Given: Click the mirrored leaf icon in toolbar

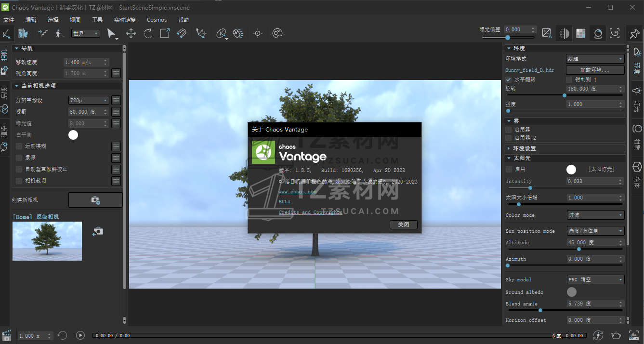Looking at the screenshot, I should tap(23, 33).
